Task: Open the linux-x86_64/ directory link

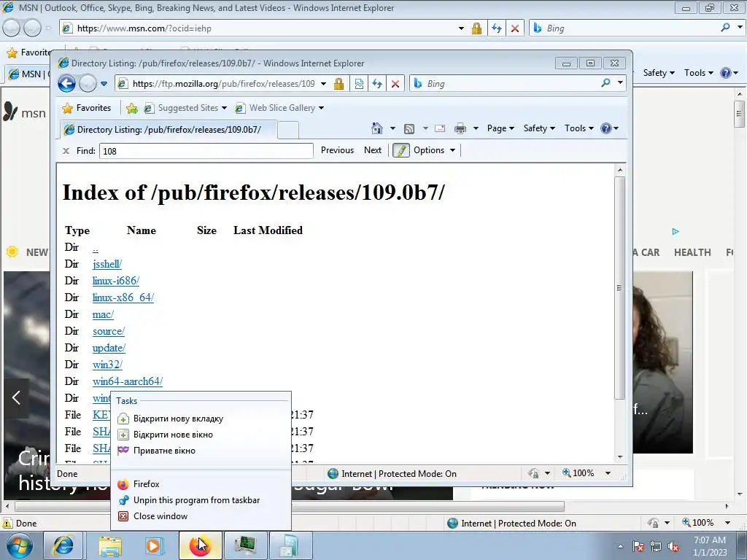Action: pos(123,297)
